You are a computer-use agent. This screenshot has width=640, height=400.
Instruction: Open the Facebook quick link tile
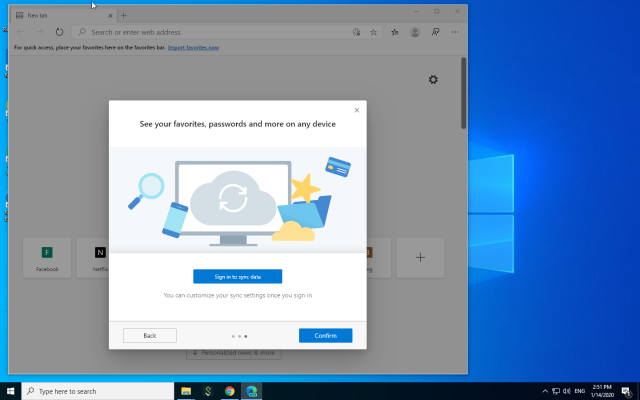[x=47, y=258]
